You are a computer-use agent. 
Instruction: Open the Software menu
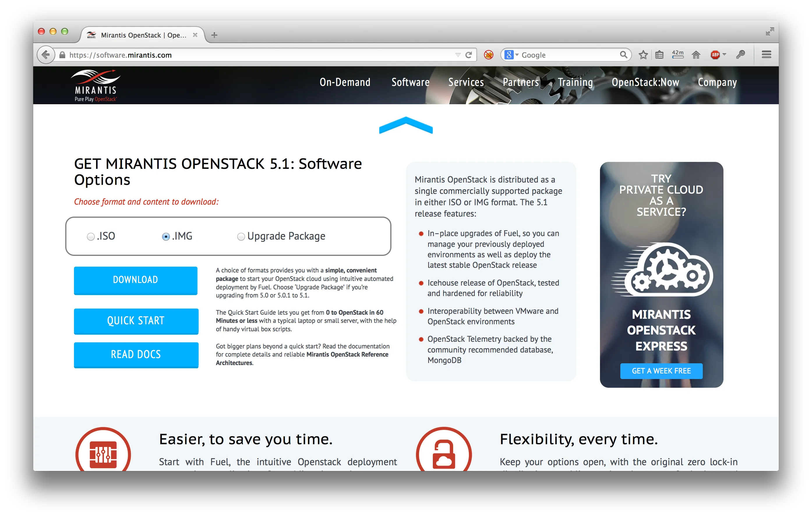[x=410, y=82]
